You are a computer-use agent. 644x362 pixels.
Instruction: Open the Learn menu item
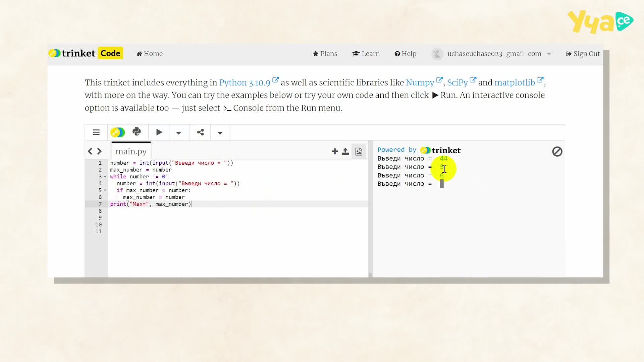366,54
